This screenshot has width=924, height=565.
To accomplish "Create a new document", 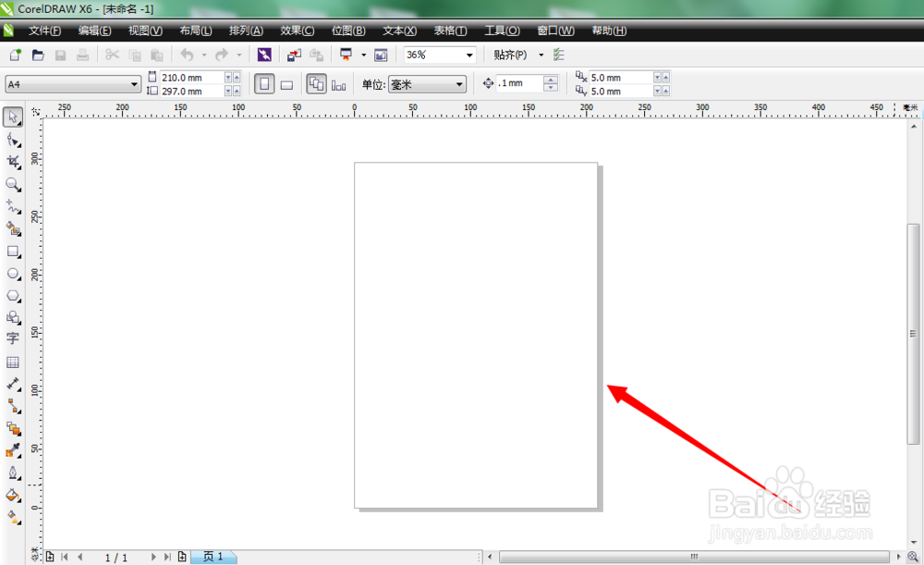I will coord(16,55).
